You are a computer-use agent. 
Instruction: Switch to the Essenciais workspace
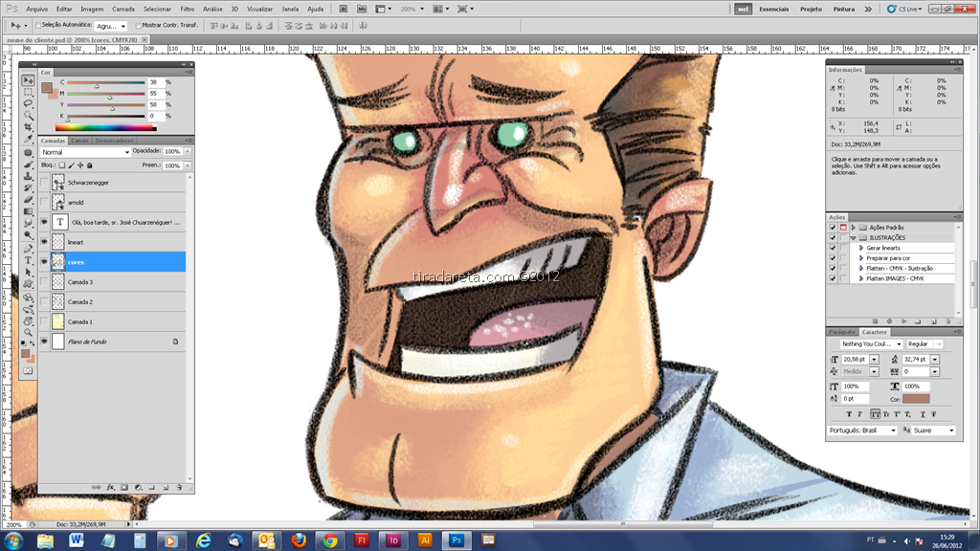(x=773, y=9)
